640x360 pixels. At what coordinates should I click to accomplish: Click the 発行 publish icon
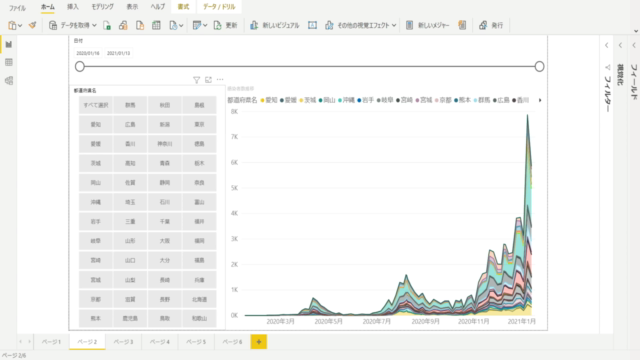click(483, 25)
